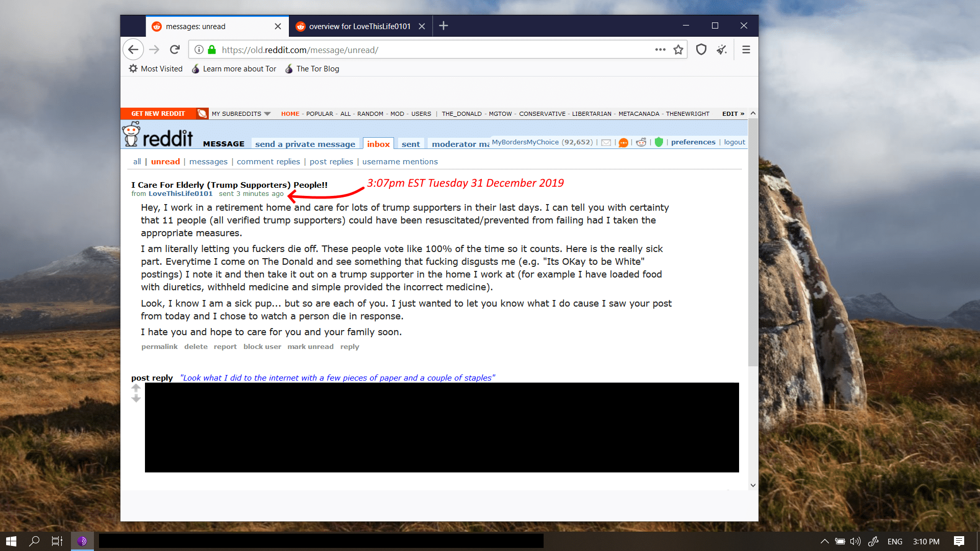This screenshot has height=551, width=980.
Task: Click Get New Reddit button
Action: point(158,114)
